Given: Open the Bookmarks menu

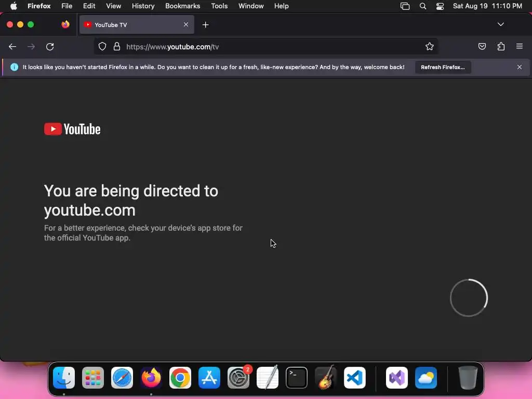Looking at the screenshot, I should point(182,6).
